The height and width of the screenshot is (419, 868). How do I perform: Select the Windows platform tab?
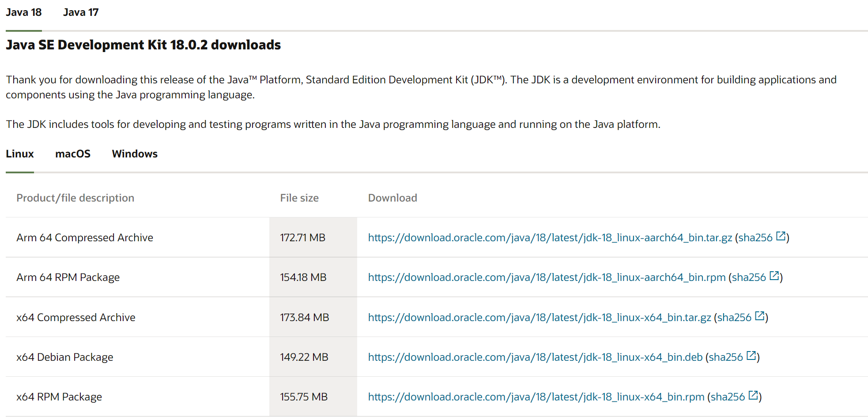(x=135, y=154)
